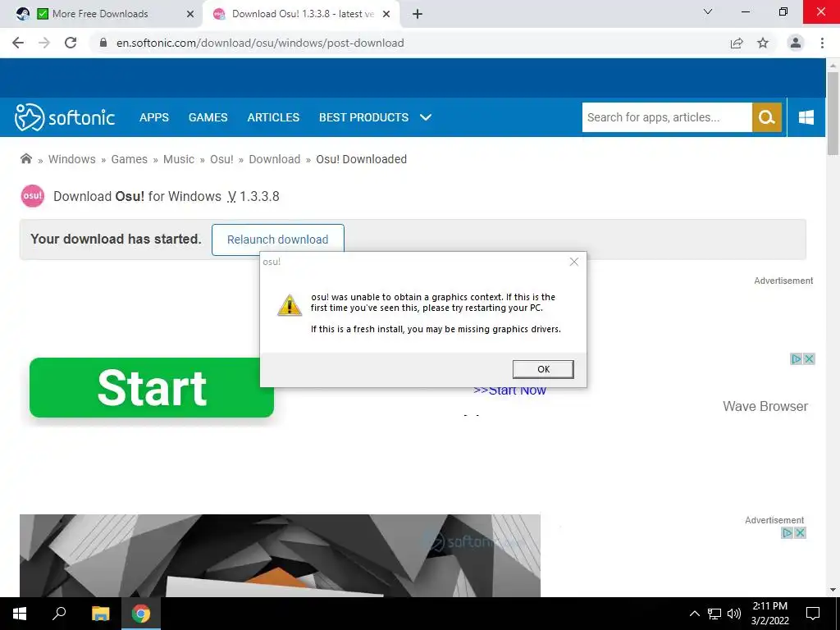Click the Windows platform icon
Image resolution: width=840 pixels, height=630 pixels.
tap(806, 117)
